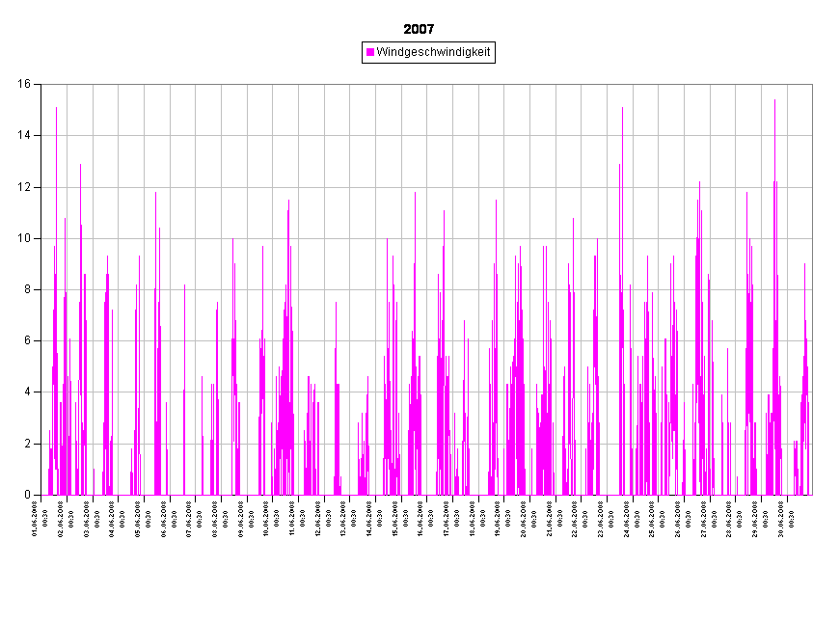Select the Windgeschwindigkeit legend label text
840x622 pixels.
pyautogui.click(x=433, y=52)
